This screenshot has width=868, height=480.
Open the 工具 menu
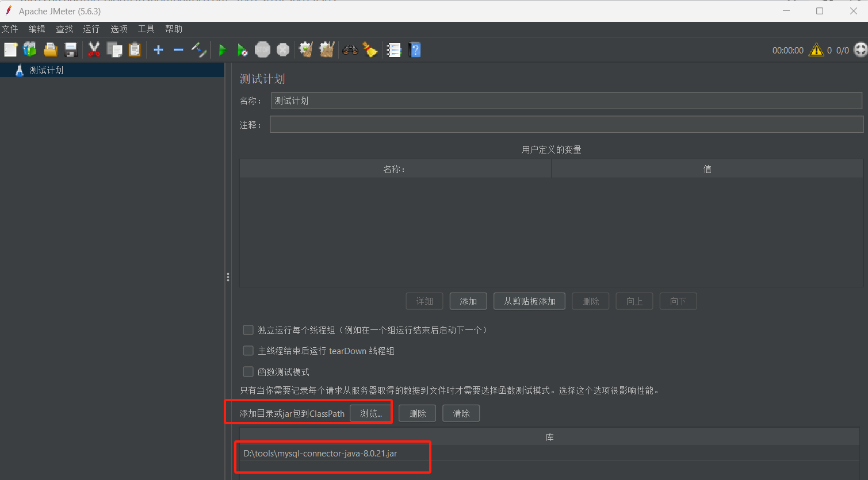[x=146, y=29]
